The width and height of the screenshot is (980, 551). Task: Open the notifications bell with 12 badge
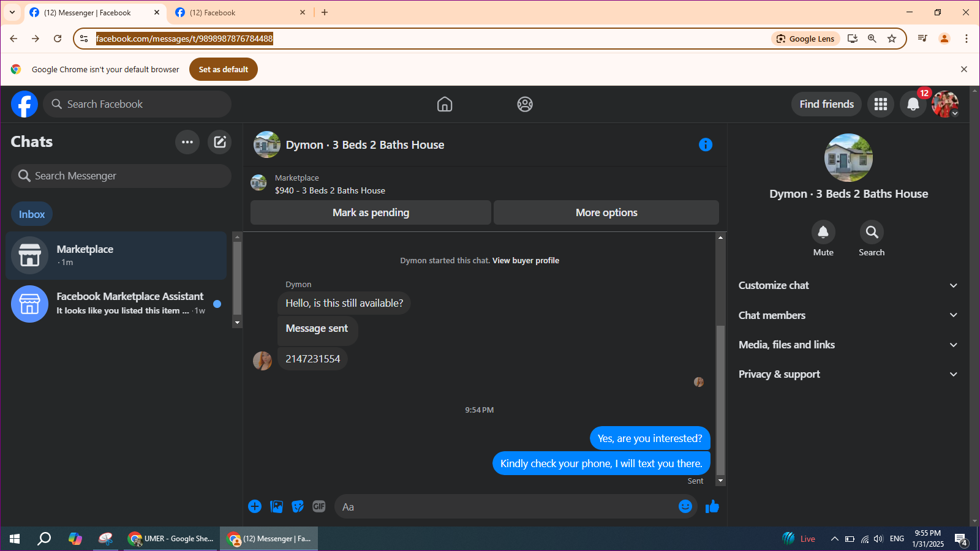pyautogui.click(x=913, y=104)
